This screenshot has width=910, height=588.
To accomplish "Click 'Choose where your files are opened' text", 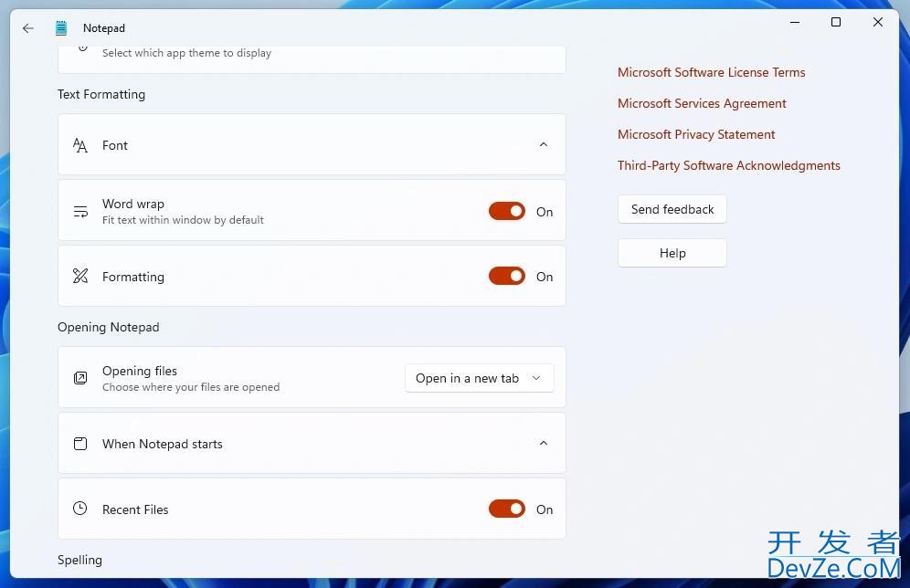I will click(190, 387).
